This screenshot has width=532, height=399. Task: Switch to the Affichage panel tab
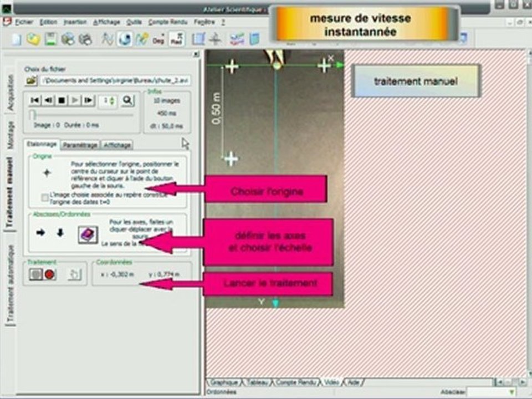click(x=117, y=145)
